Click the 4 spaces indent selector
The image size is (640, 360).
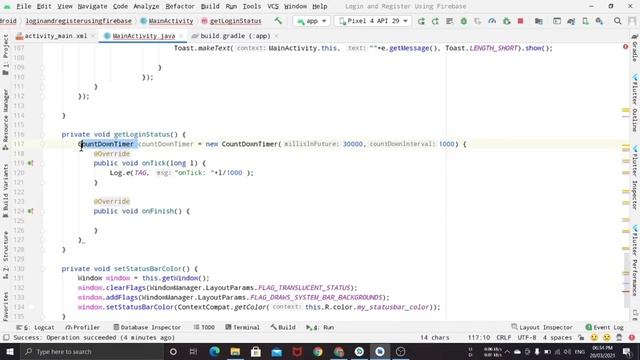tap(557, 338)
